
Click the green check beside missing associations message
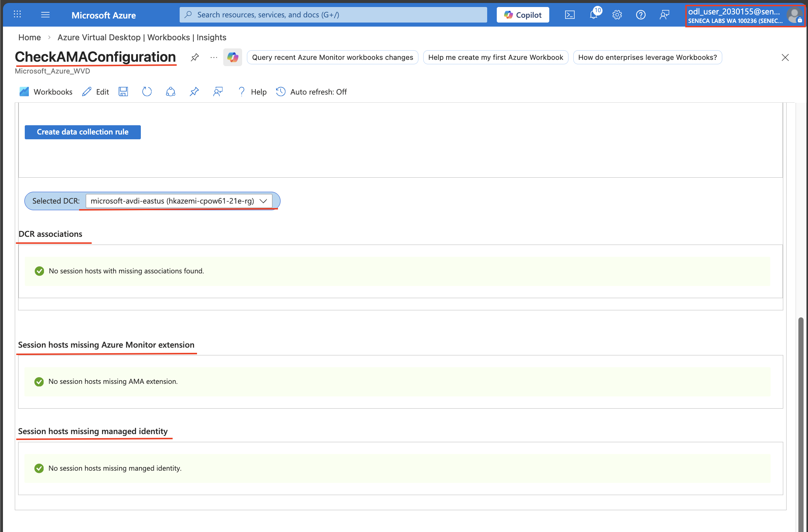(39, 271)
